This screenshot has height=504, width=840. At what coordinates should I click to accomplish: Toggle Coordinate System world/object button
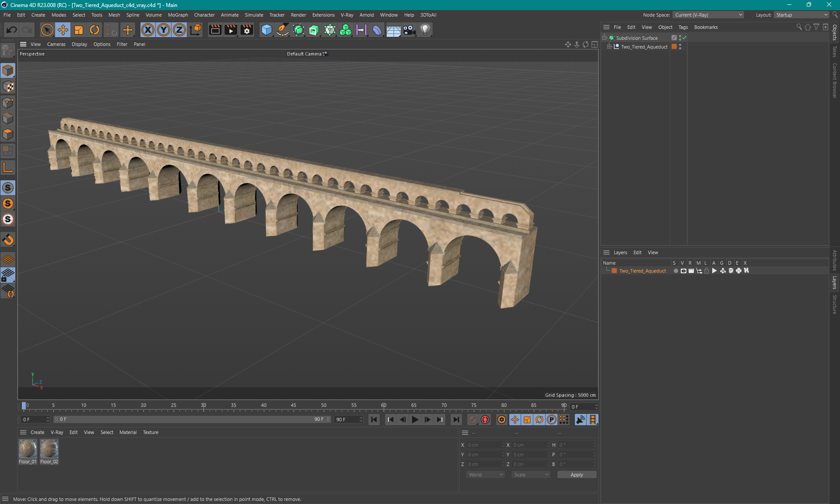pos(196,30)
